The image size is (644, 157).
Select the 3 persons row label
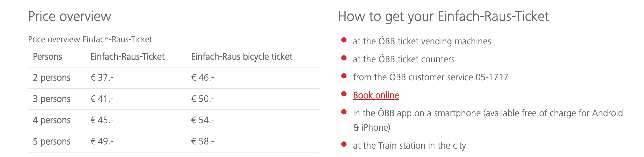pyautogui.click(x=52, y=99)
